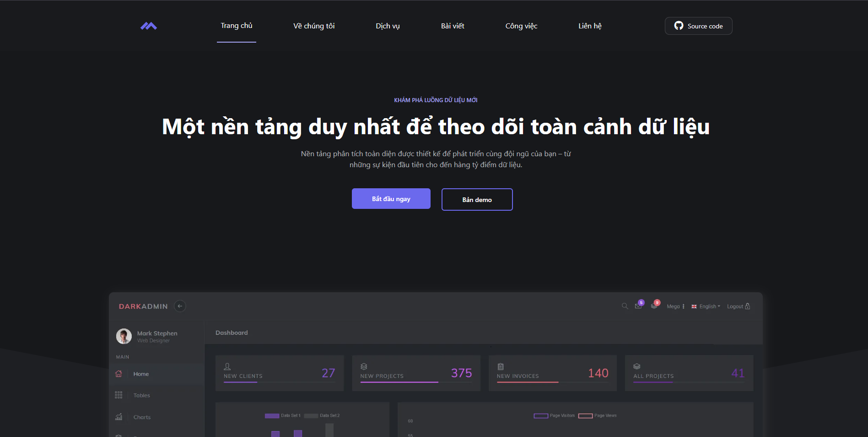
Task: Click the NEW PROJECTS progress bar
Action: pyautogui.click(x=416, y=382)
